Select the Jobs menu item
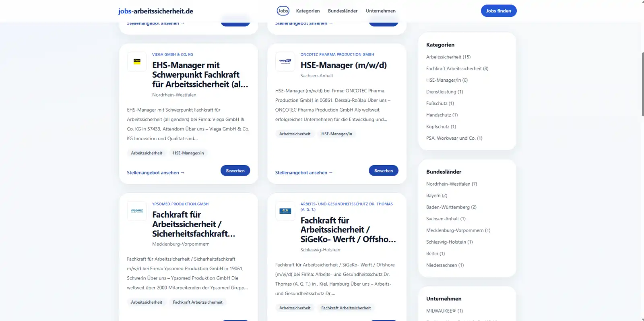This screenshot has height=321, width=644. [x=283, y=11]
